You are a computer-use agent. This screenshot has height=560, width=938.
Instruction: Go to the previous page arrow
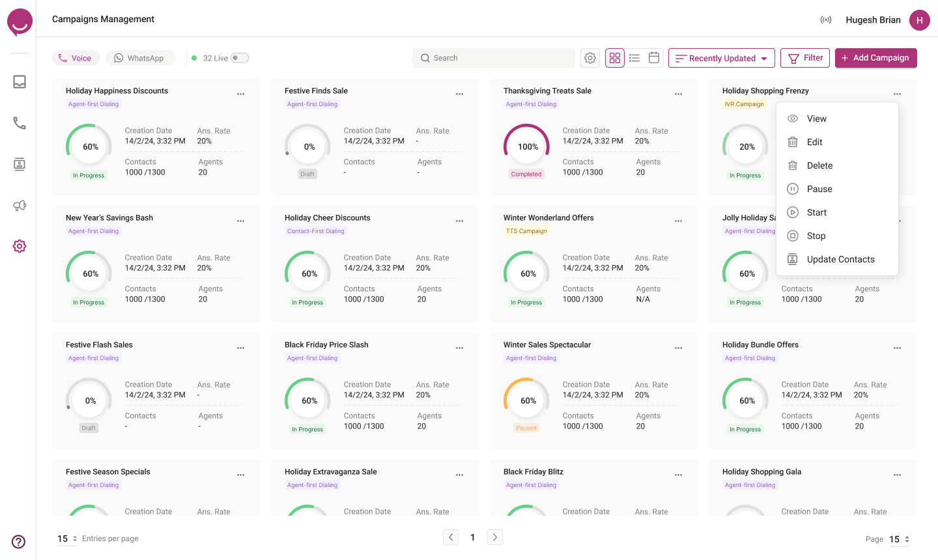point(451,537)
